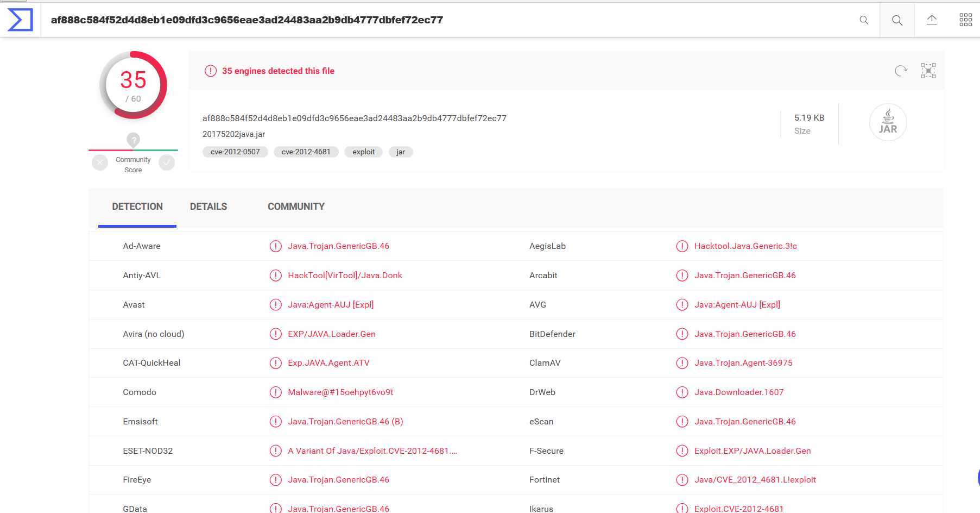Click 'Java/CVE_2012_4681.L!exploit' Fortinet result
This screenshot has height=513, width=980.
(x=755, y=480)
